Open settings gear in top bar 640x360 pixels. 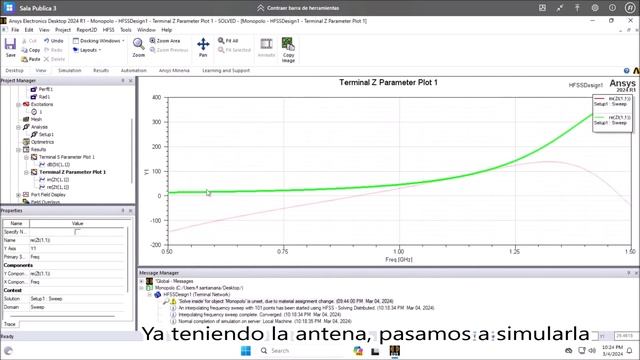[595, 8]
